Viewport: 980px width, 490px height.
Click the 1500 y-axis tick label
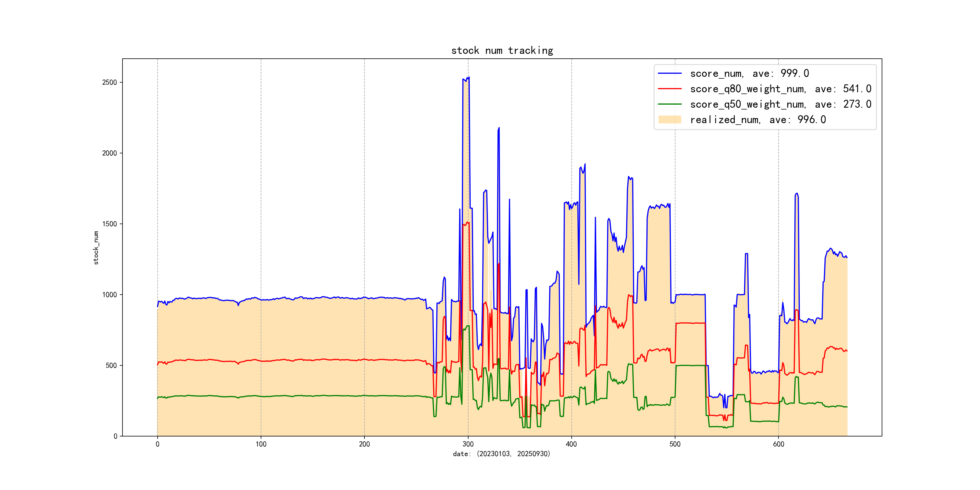109,224
